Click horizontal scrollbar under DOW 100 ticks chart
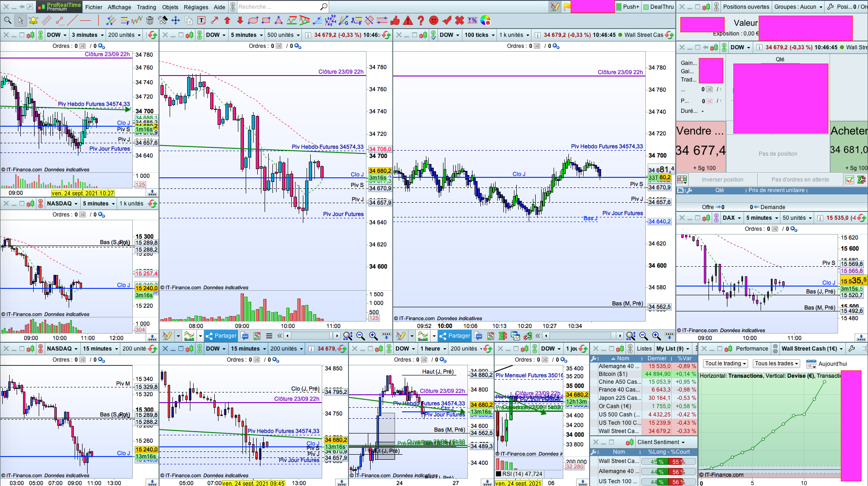The height and width of the screenshot is (486, 868). click(583, 336)
